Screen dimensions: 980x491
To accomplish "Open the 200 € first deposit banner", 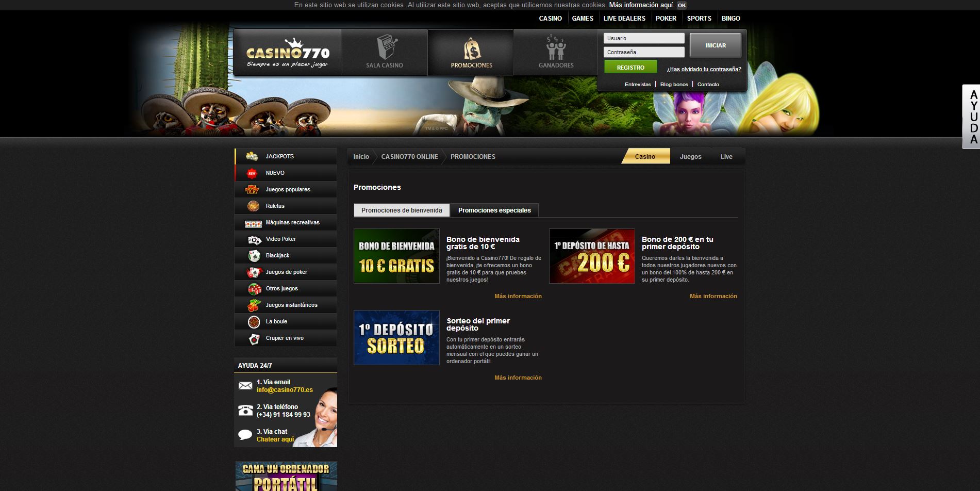I will 592,256.
